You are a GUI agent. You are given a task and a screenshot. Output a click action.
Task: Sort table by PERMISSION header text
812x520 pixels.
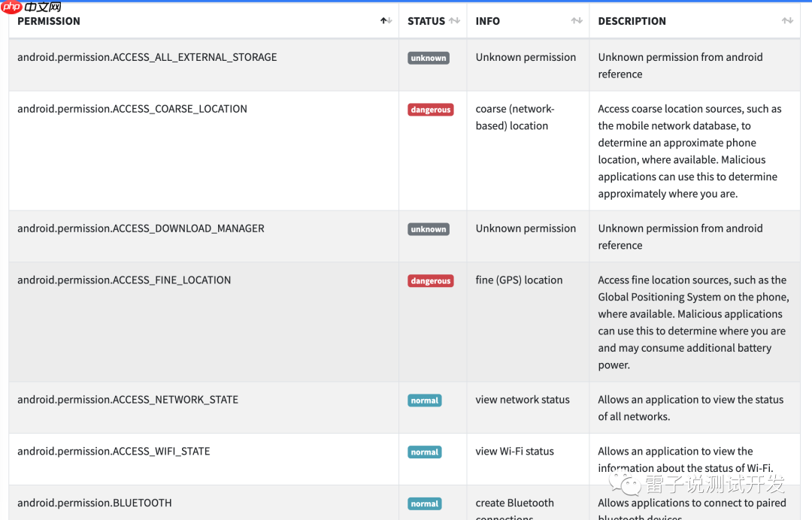click(49, 21)
